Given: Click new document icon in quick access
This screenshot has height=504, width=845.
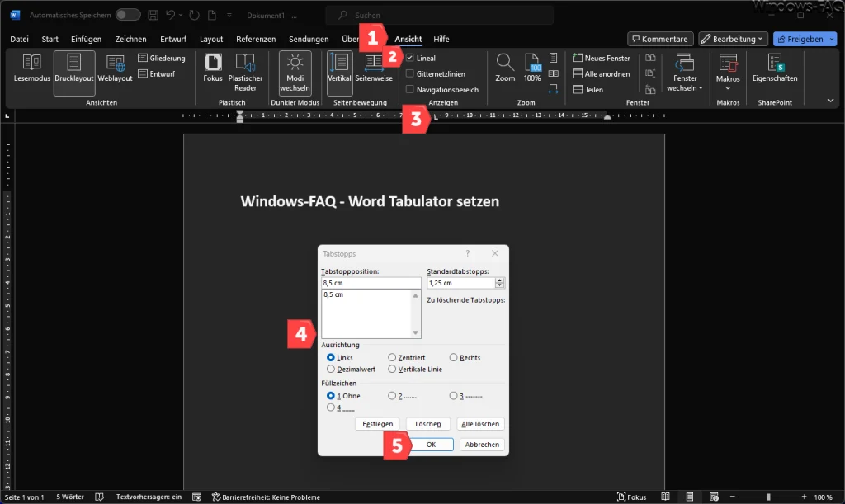Looking at the screenshot, I should [212, 15].
